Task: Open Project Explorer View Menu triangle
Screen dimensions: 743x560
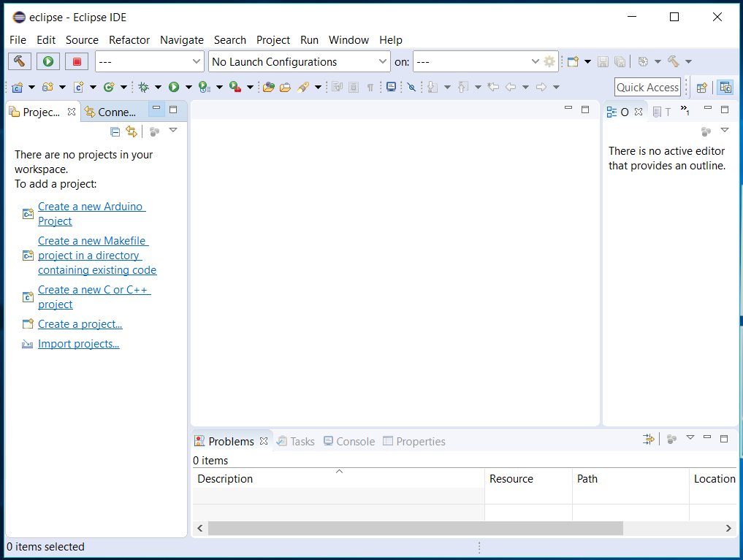Action: tap(173, 130)
